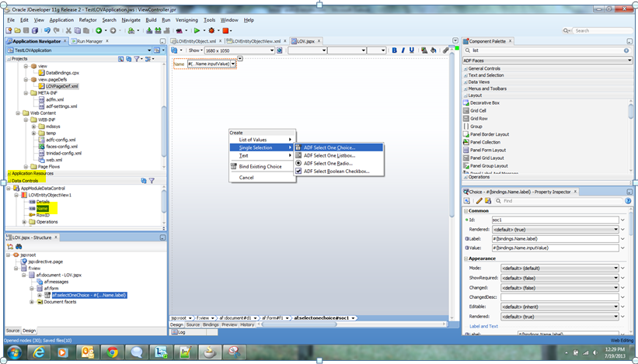Click the Projects working sets filter icon
This screenshot has width=638, height=364.
tap(138, 59)
